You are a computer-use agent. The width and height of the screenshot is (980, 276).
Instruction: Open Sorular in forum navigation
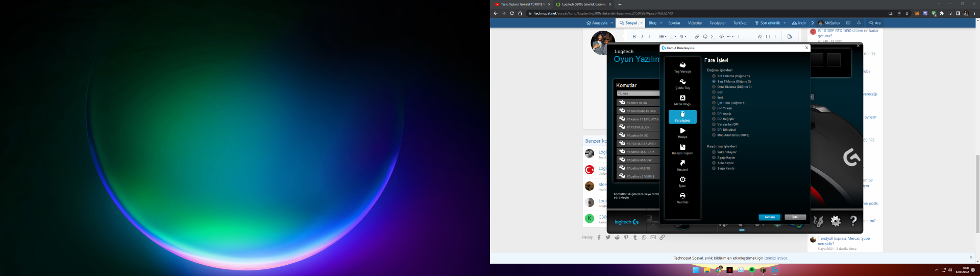coord(674,23)
